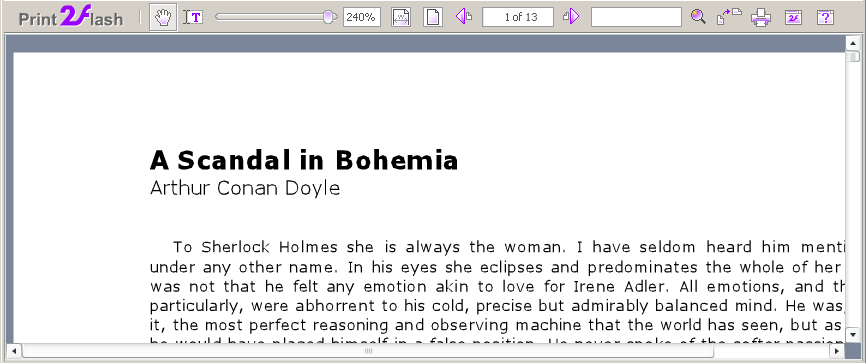
Task: Click the horizontal scrollbar left arrow
Action: tap(14, 351)
